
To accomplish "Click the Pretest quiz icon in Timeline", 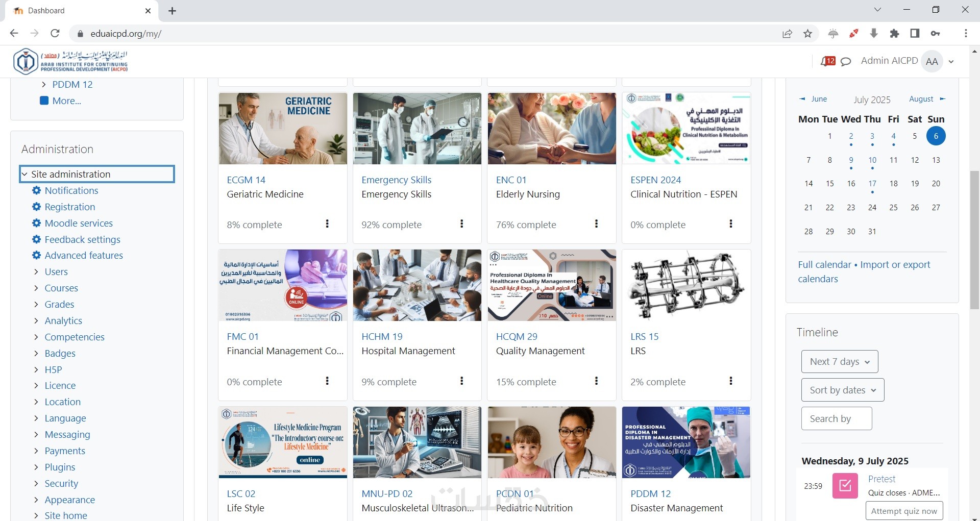I will 845,485.
